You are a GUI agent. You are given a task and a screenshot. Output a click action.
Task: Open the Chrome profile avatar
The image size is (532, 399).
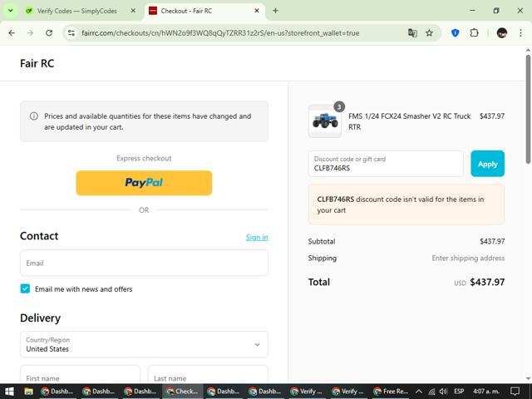(502, 33)
